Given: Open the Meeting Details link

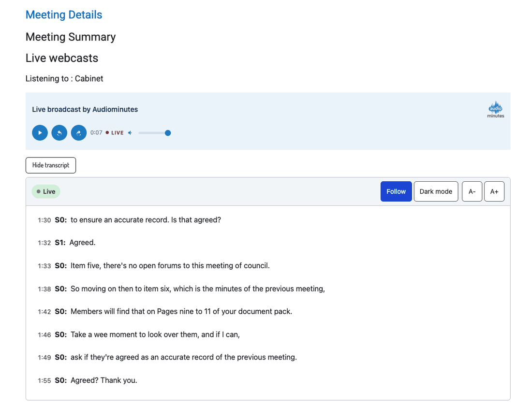Looking at the screenshot, I should (64, 14).
